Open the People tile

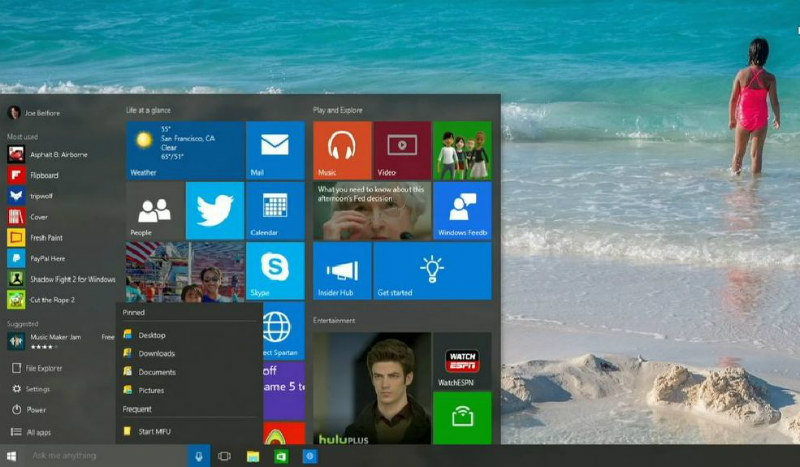[x=155, y=210]
